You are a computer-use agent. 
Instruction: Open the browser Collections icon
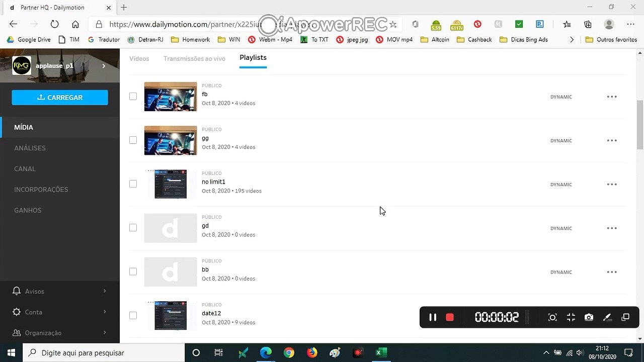coord(588,24)
